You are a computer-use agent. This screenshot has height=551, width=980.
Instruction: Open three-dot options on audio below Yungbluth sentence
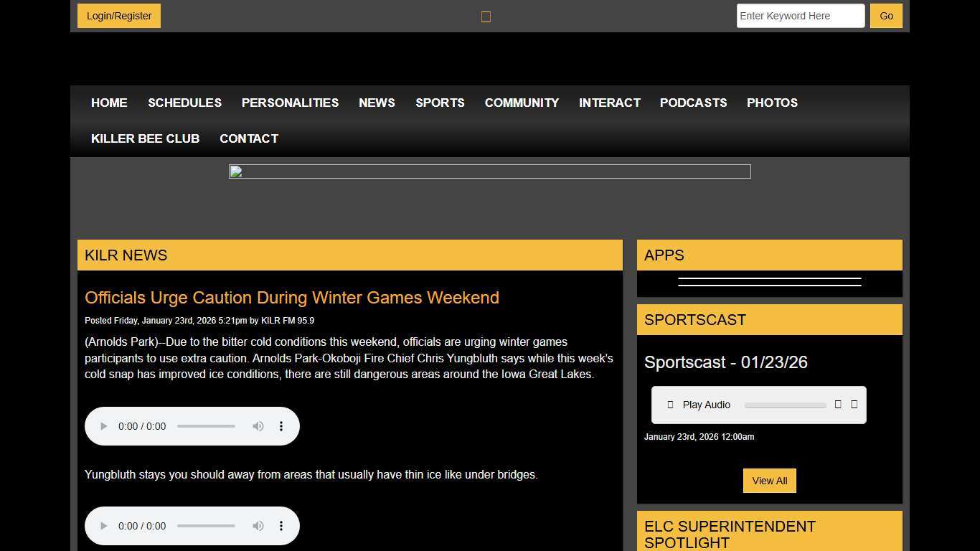[281, 526]
